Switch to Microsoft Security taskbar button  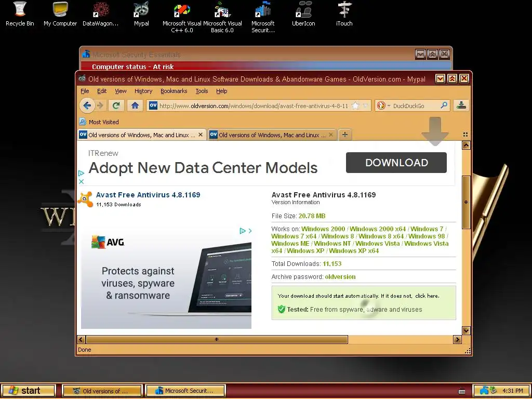tap(185, 391)
